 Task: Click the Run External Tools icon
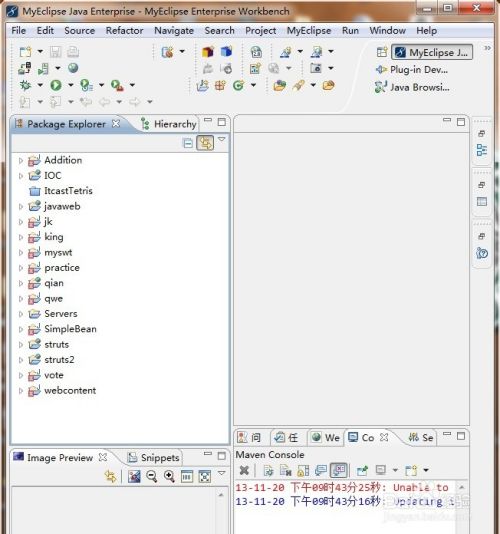(117, 85)
